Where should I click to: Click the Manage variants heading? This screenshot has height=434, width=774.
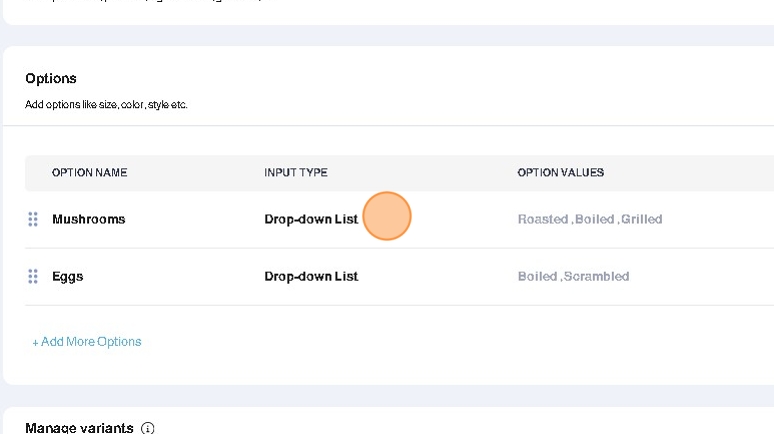click(79, 428)
